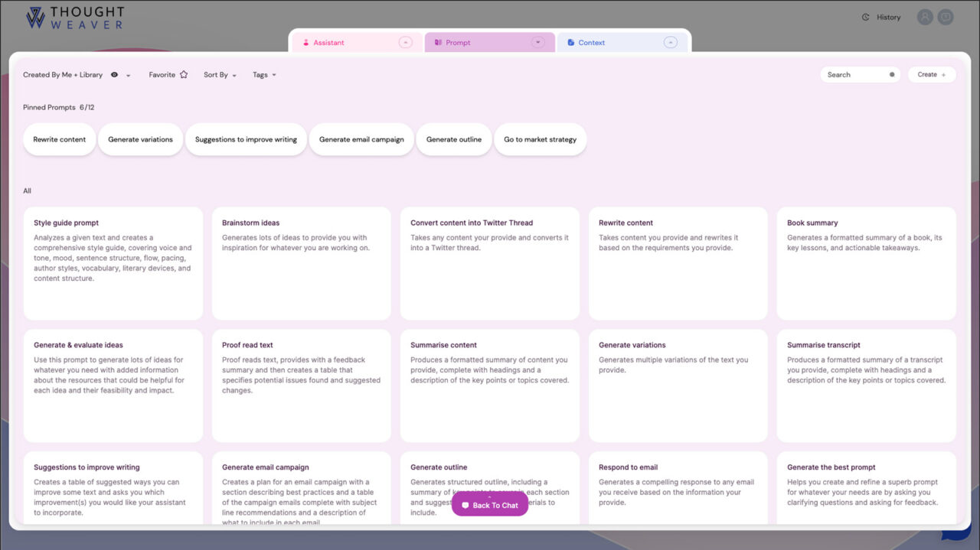980x550 pixels.
Task: Toggle the Favorite star filter
Action: (x=182, y=74)
